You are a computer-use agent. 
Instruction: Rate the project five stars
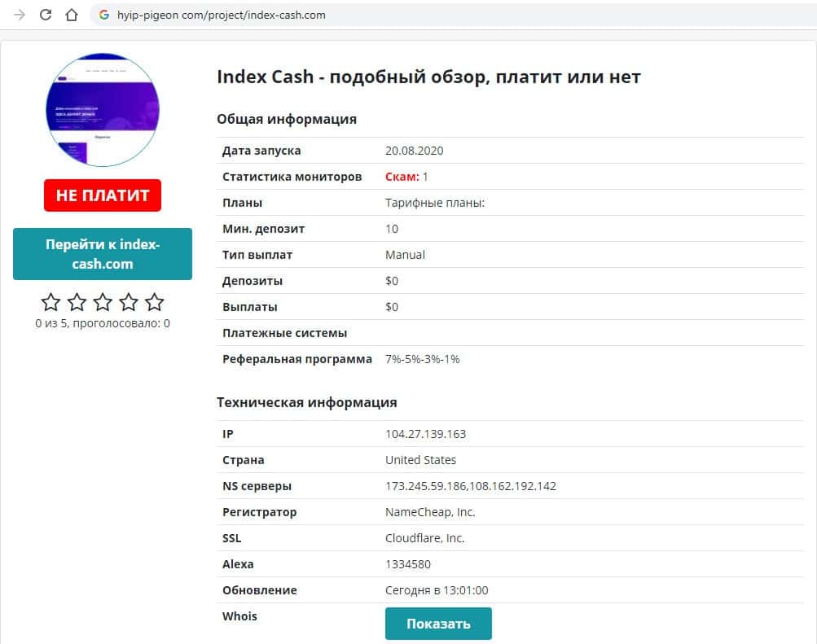click(154, 302)
